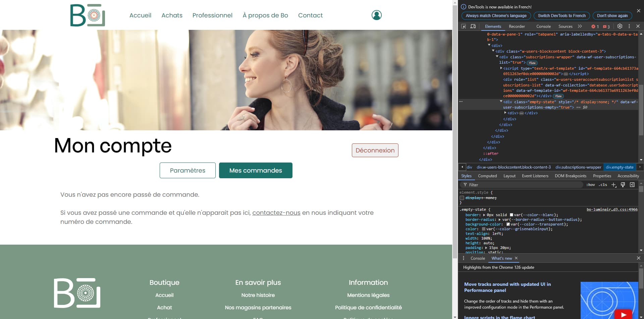Click the Déconnexion button
The height and width of the screenshot is (319, 644).
[375, 150]
